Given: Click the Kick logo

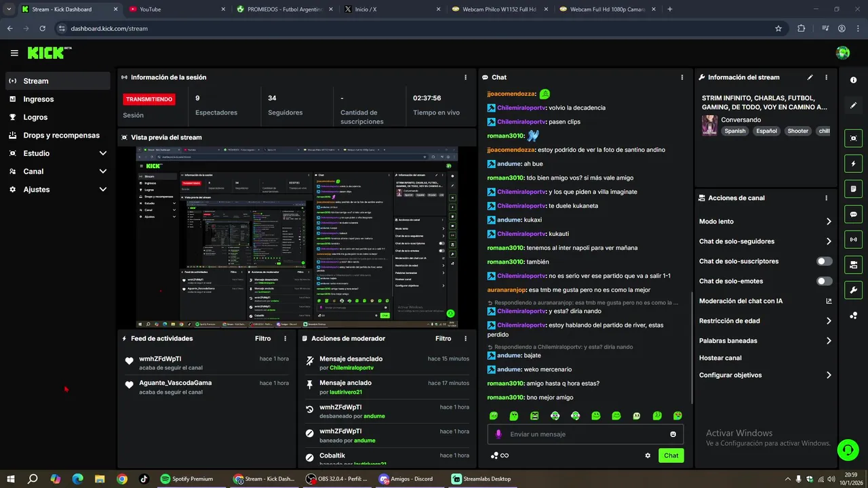Looking at the screenshot, I should pyautogui.click(x=50, y=53).
